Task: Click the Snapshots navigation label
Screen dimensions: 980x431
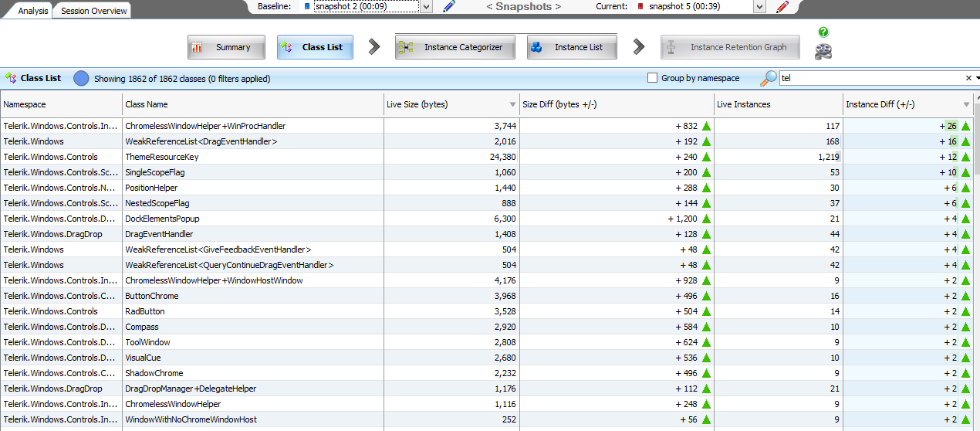Action: coord(523,6)
